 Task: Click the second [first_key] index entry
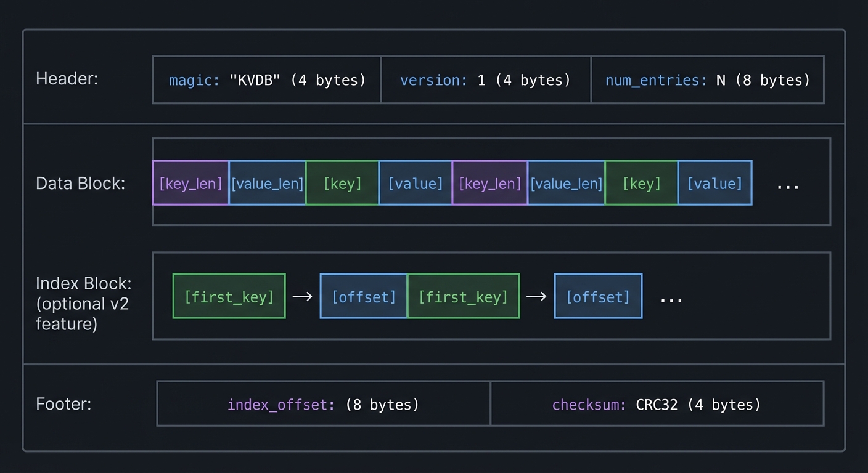[x=464, y=296]
